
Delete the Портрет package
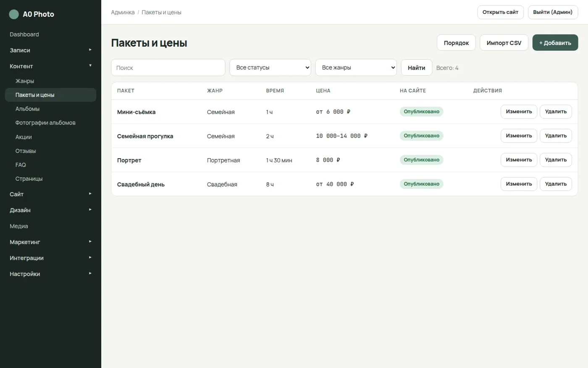pos(556,160)
